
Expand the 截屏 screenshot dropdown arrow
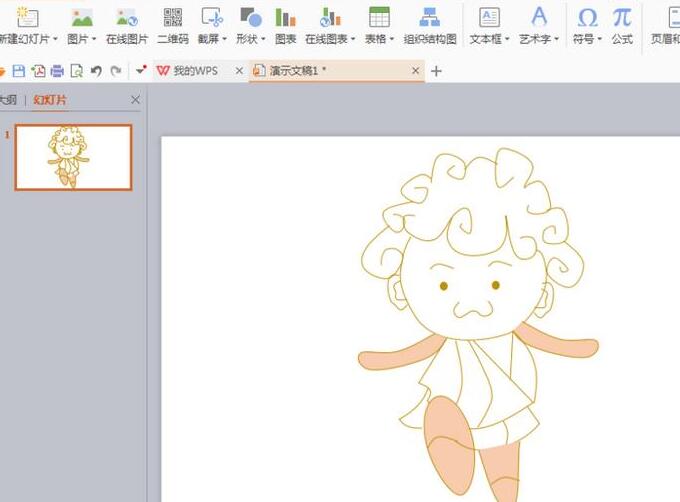[224, 39]
